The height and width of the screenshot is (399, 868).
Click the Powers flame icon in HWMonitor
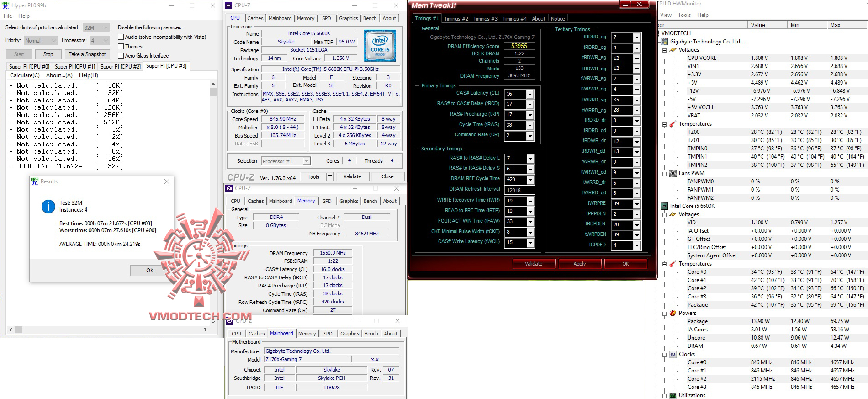673,313
